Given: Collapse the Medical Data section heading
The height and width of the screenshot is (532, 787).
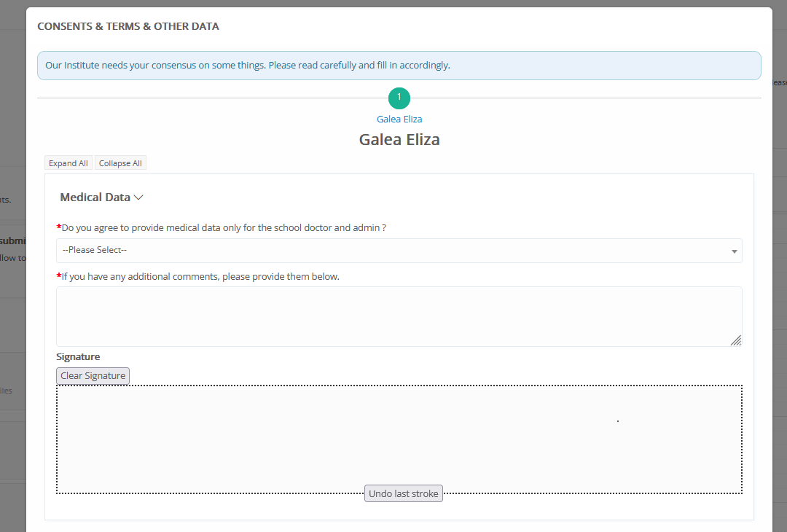Looking at the screenshot, I should click(x=95, y=197).
